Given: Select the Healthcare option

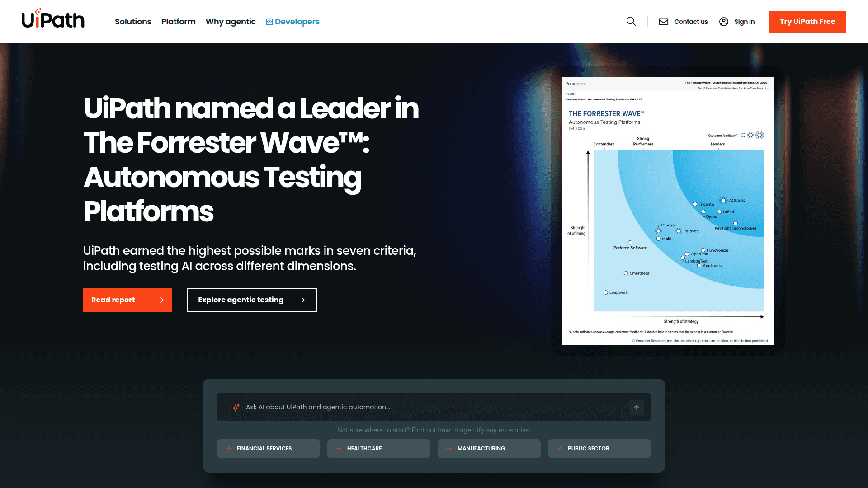Looking at the screenshot, I should pos(378,449).
